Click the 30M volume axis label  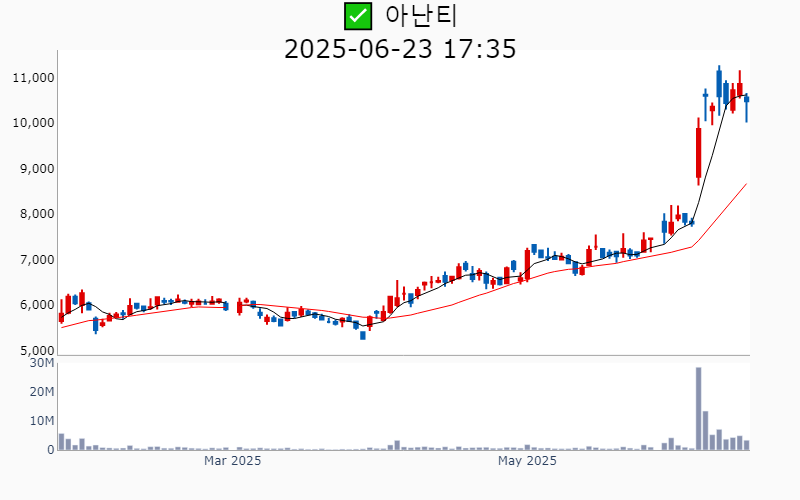pos(42,363)
